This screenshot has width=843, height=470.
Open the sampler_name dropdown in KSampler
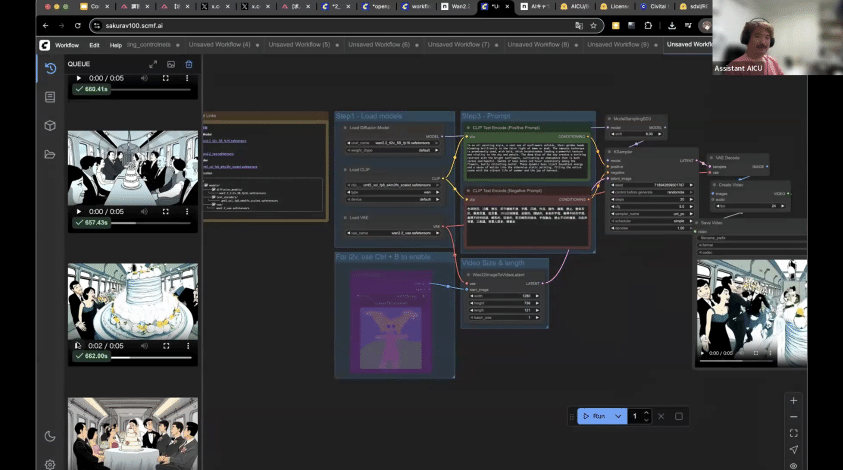coord(652,213)
